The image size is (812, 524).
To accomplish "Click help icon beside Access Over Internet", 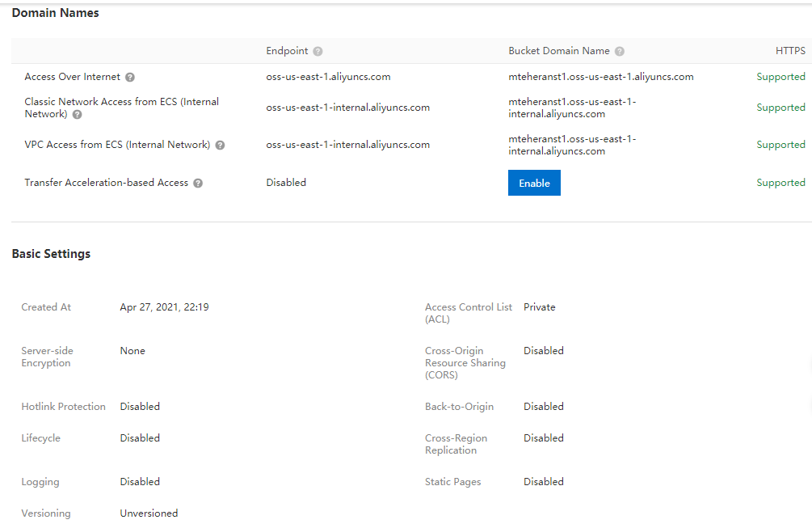I will pyautogui.click(x=130, y=77).
